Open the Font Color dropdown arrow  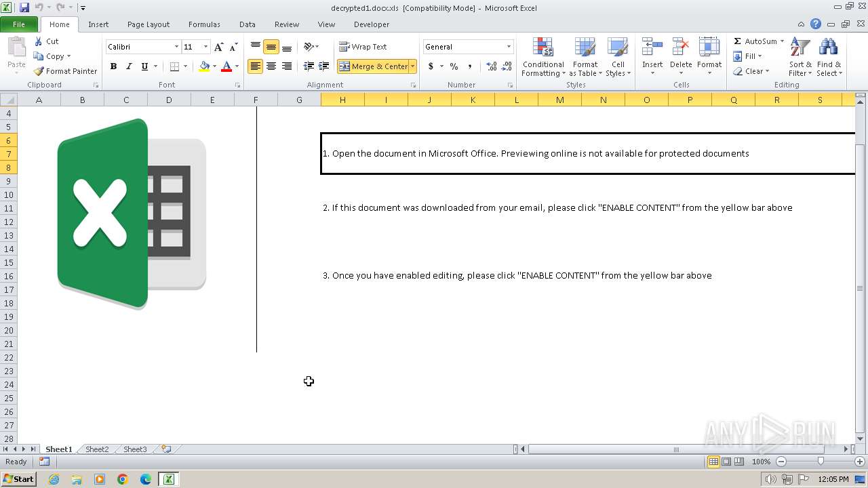[x=237, y=66]
